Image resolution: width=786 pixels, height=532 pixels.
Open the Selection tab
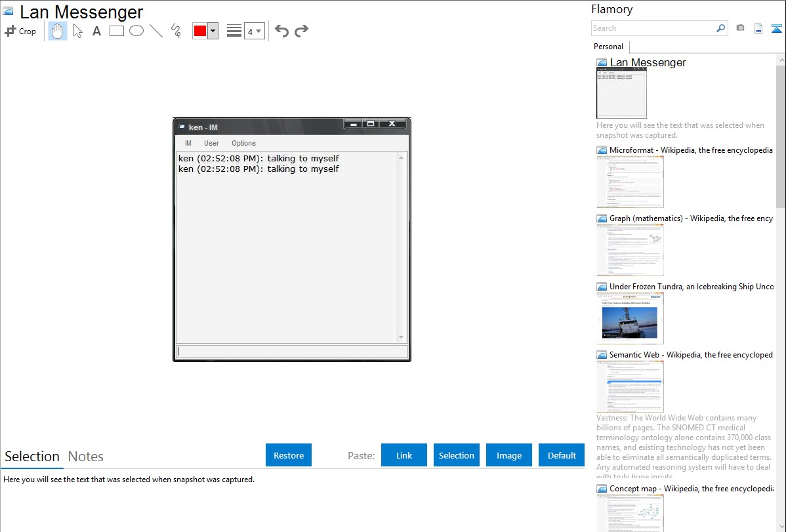(32, 457)
